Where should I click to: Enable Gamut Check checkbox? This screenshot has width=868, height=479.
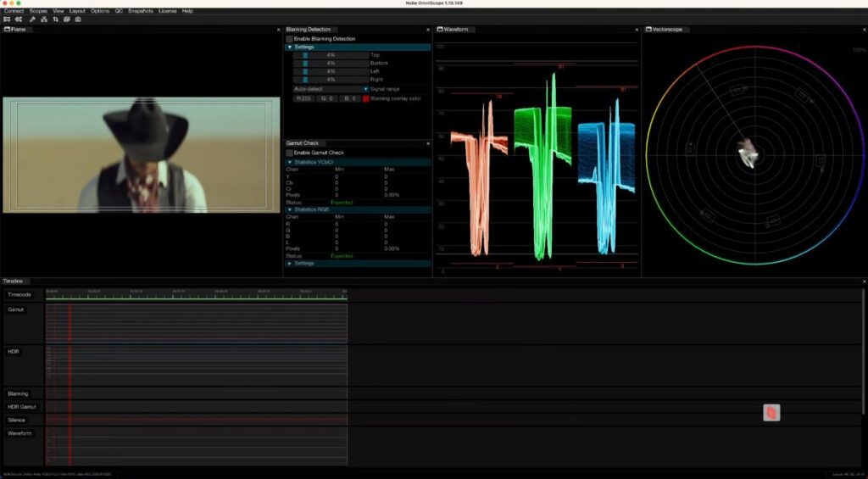(x=290, y=153)
